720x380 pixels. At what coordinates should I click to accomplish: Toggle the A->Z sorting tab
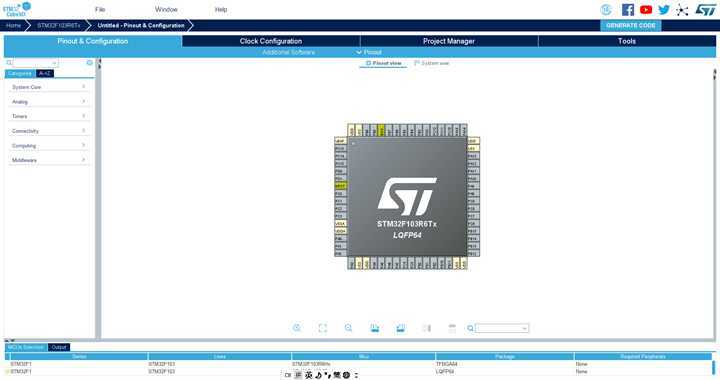click(x=45, y=73)
